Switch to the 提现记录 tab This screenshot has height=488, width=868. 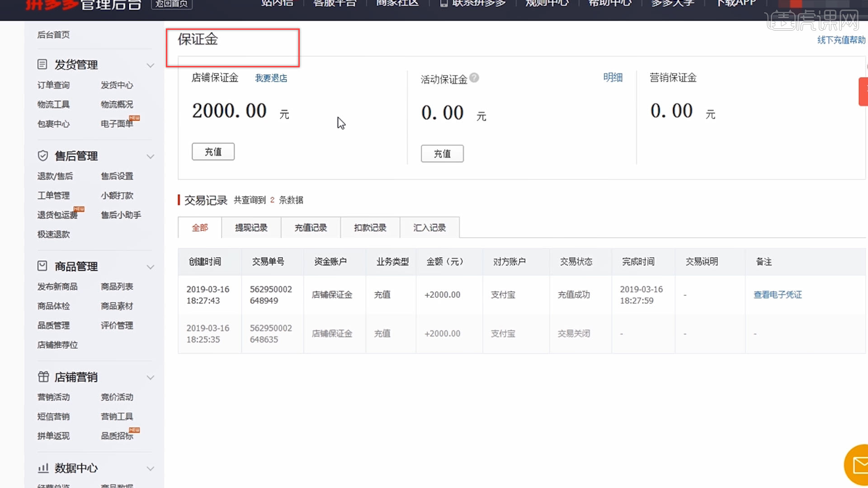[251, 228]
